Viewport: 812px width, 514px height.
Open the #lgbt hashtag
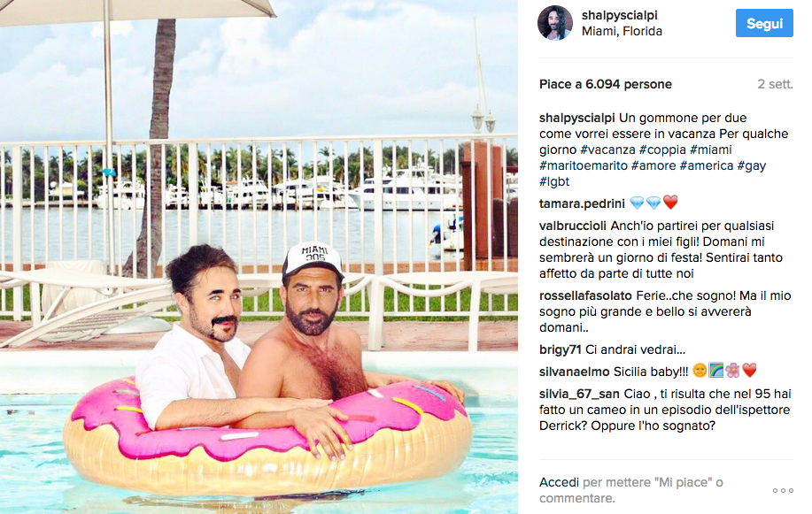554,181
